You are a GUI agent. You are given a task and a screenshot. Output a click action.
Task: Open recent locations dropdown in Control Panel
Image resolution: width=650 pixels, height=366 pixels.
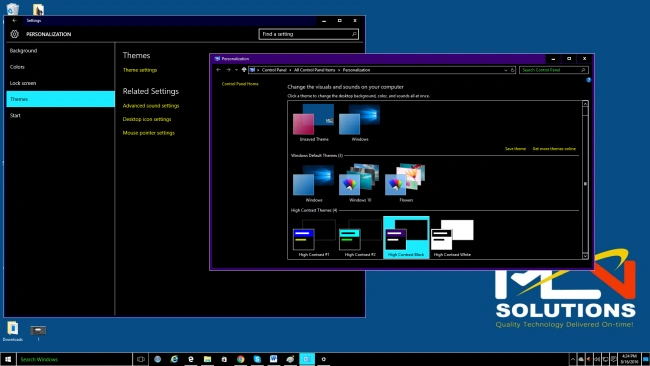[236, 70]
